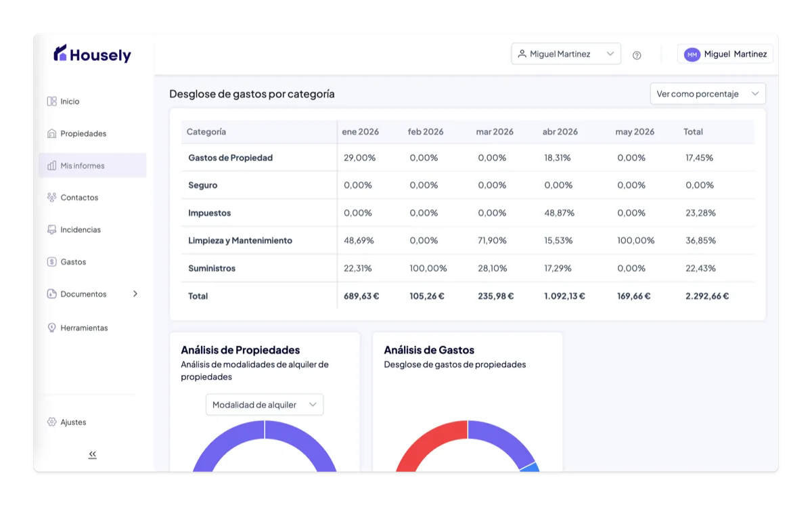Open Incidencias menu item

tap(92, 229)
